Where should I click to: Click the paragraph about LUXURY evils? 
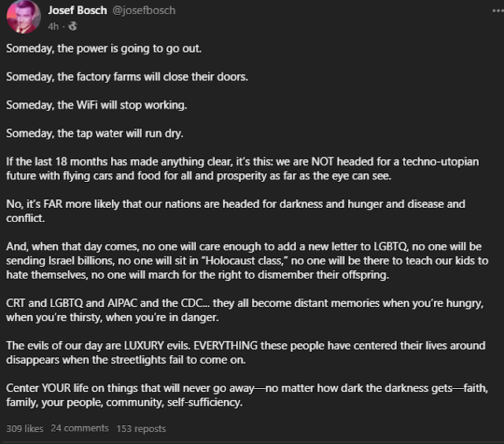point(246,353)
